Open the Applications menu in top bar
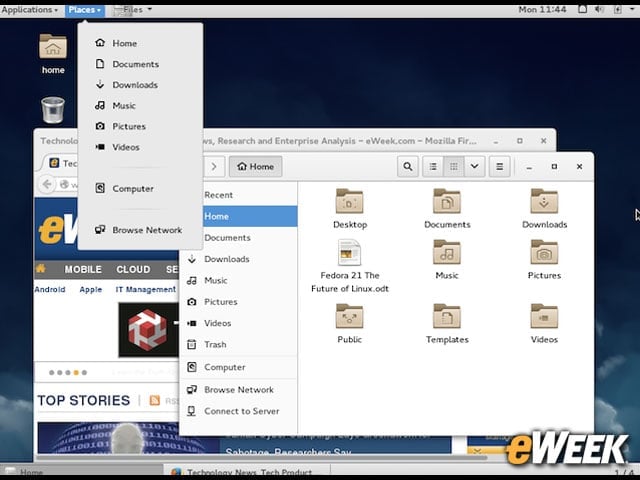 coord(29,10)
